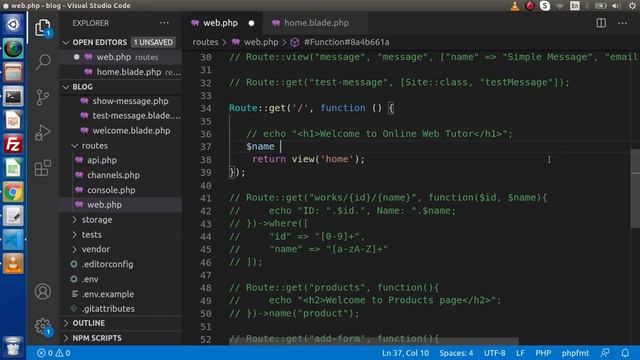Click VLC tray icon in top bar
The width and height of the screenshot is (640, 360).
pos(515,6)
